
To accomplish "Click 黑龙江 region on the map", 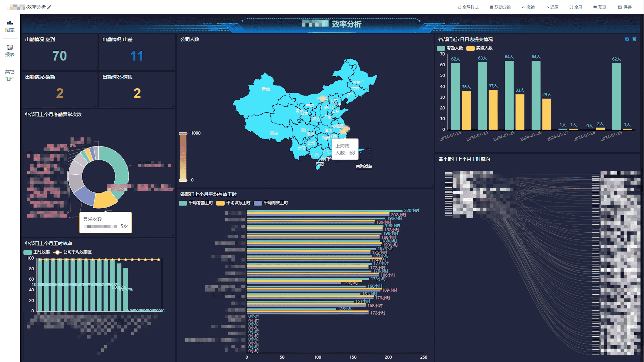I will click(358, 82).
